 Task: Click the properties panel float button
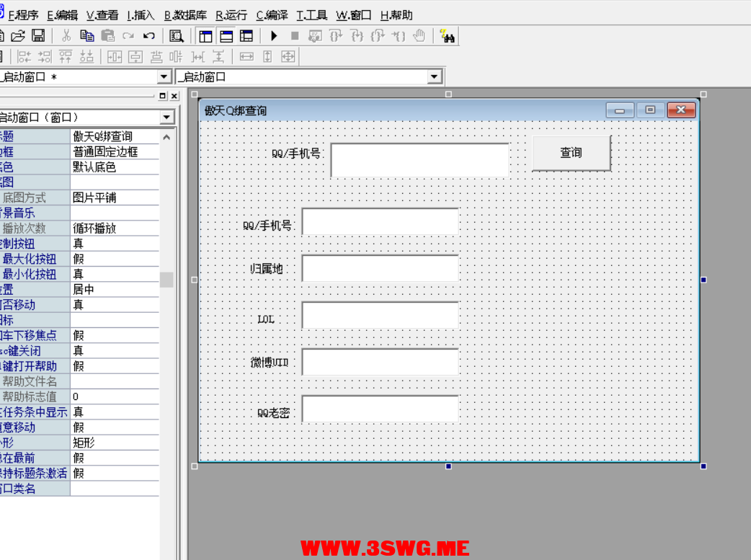(163, 96)
